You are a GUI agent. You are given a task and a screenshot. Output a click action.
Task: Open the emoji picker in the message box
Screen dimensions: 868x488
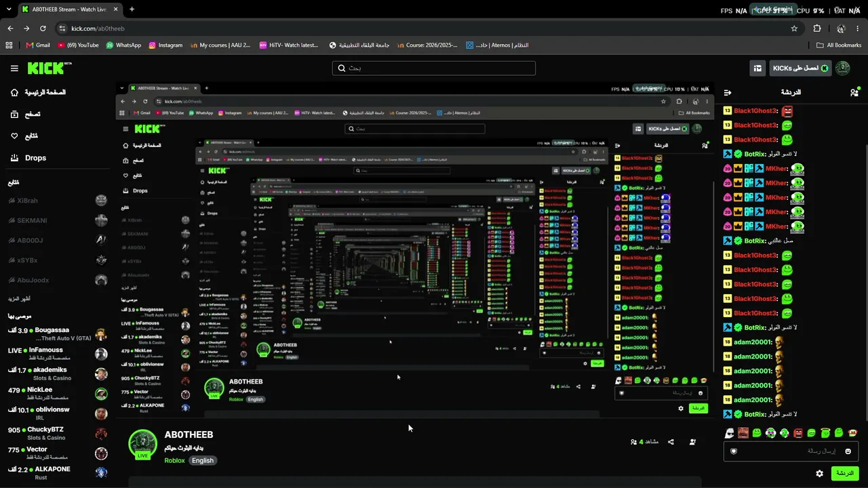[848, 451]
